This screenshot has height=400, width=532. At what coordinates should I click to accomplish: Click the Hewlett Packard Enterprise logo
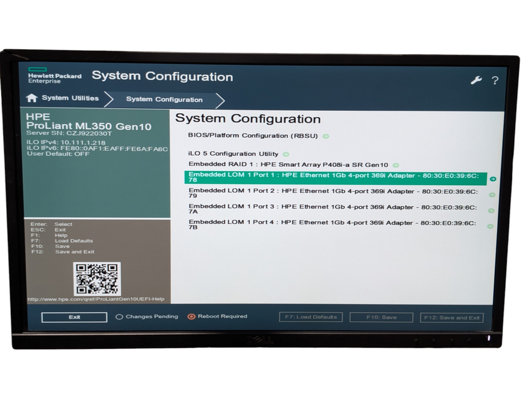[54, 75]
